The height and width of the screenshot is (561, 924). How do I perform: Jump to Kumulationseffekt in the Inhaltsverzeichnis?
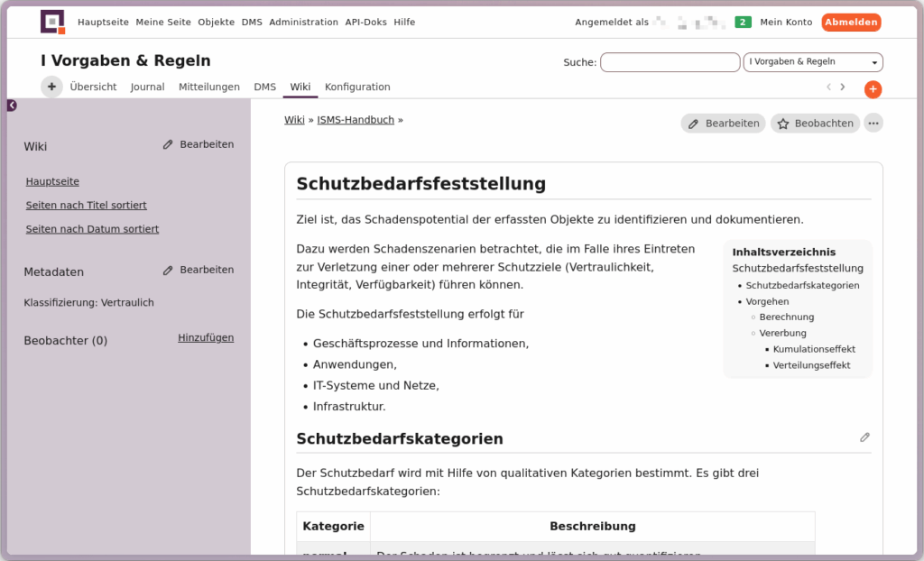[814, 349]
